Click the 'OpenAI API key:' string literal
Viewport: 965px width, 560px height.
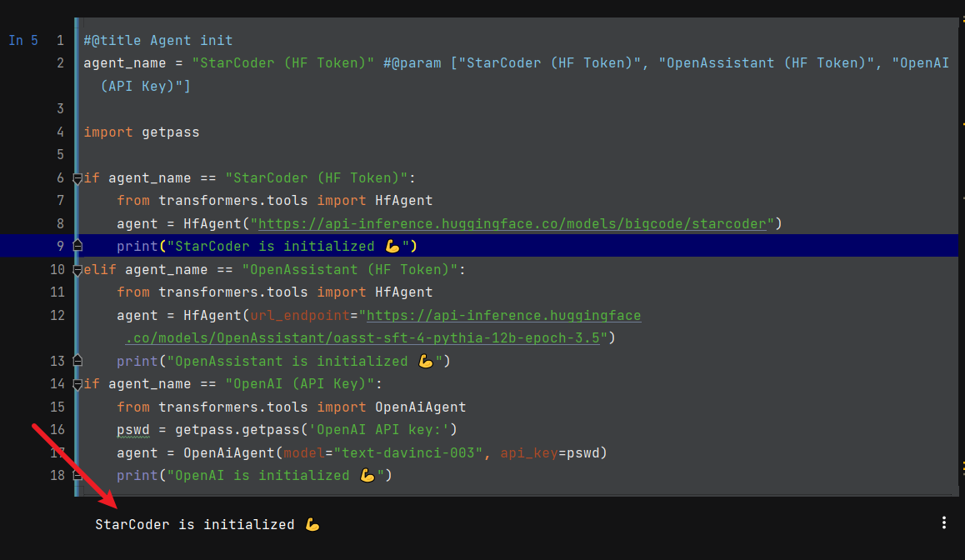click(379, 429)
